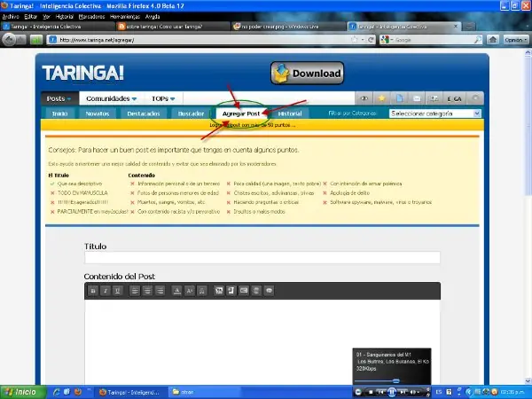Open favorites star icon in Taringa navbar
The width and height of the screenshot is (532, 399).
[381, 98]
